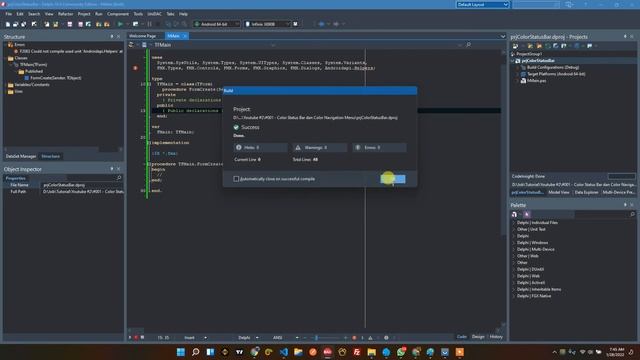Click the Errors count box in Build dialog

pos(379,147)
